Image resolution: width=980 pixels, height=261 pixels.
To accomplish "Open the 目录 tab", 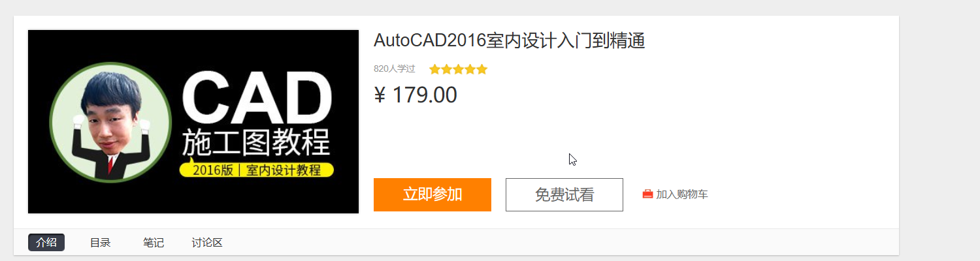I will [x=100, y=243].
